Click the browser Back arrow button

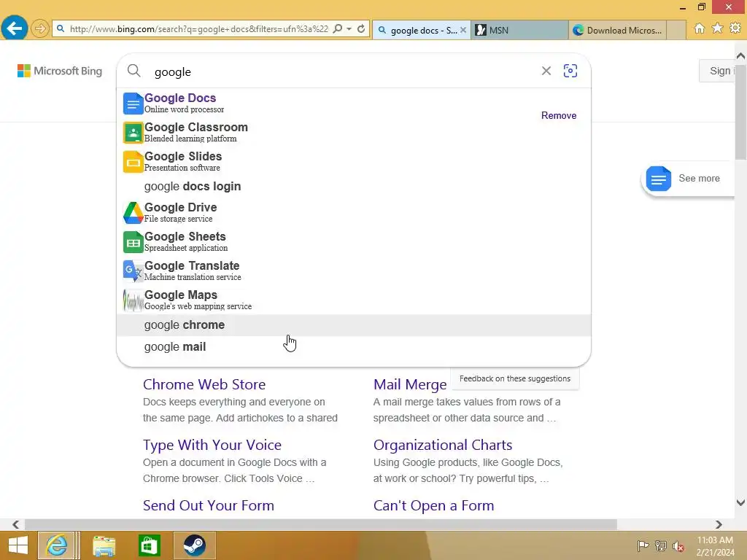click(x=15, y=28)
